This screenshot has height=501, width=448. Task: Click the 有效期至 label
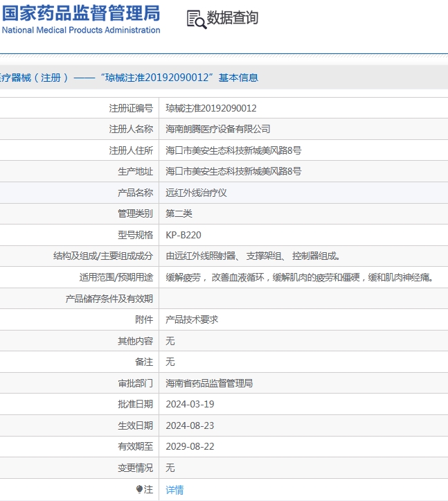tap(136, 446)
